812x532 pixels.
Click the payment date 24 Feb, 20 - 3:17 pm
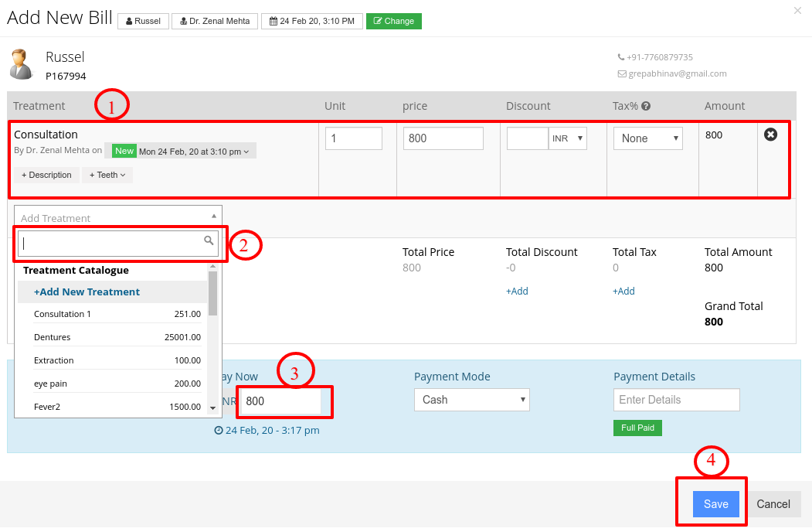[267, 431]
